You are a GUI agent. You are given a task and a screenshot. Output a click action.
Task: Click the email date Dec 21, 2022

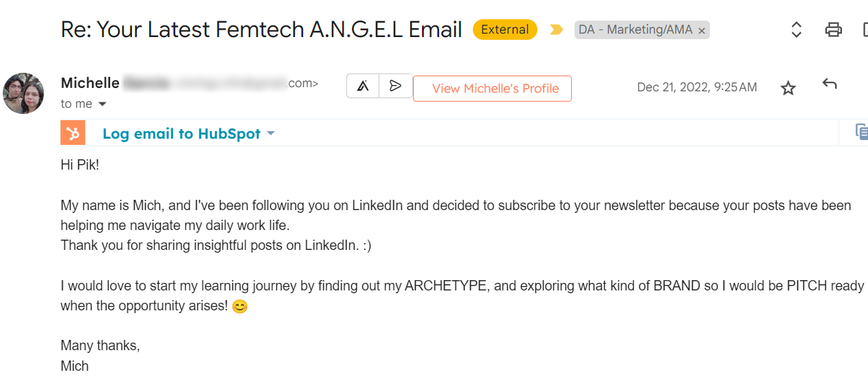(x=697, y=87)
